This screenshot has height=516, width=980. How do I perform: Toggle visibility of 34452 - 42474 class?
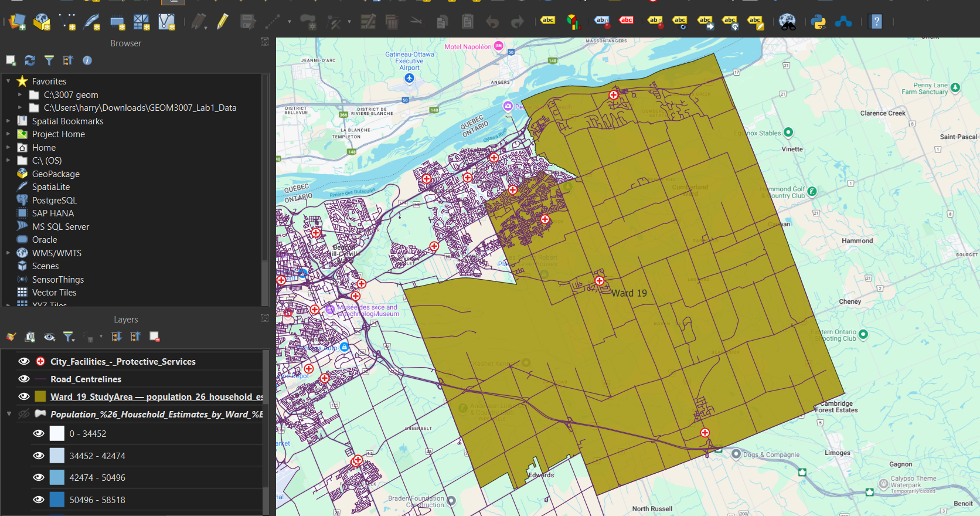coord(39,456)
